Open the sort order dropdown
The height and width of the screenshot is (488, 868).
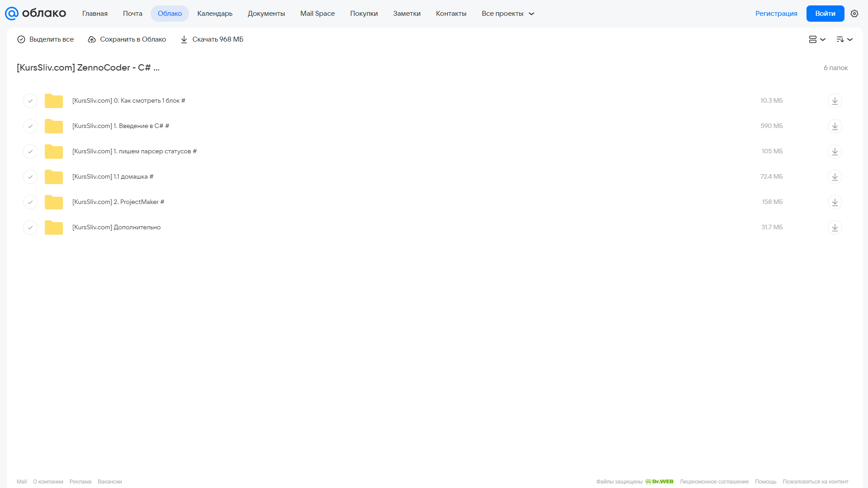[x=844, y=39]
